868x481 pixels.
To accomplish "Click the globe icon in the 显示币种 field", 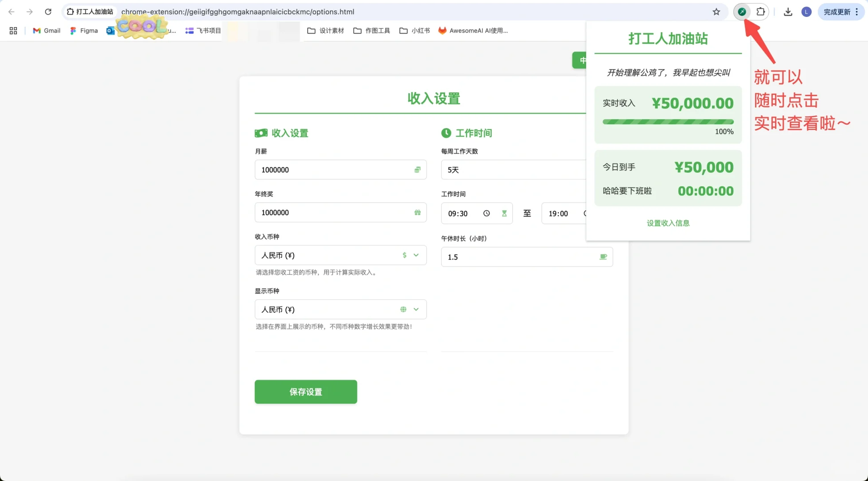I will 403,309.
